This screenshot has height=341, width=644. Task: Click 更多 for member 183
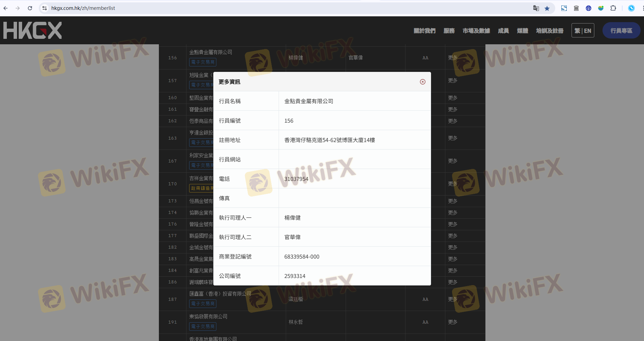click(x=453, y=259)
